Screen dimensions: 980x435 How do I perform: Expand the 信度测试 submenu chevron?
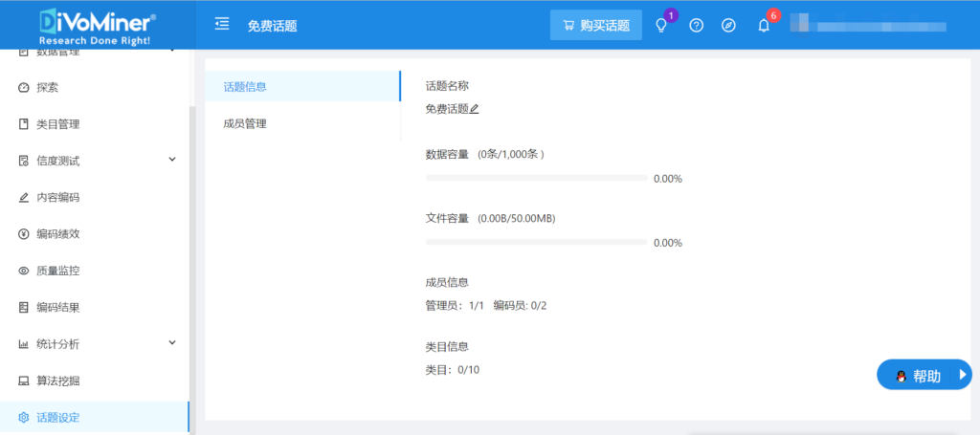click(x=173, y=160)
